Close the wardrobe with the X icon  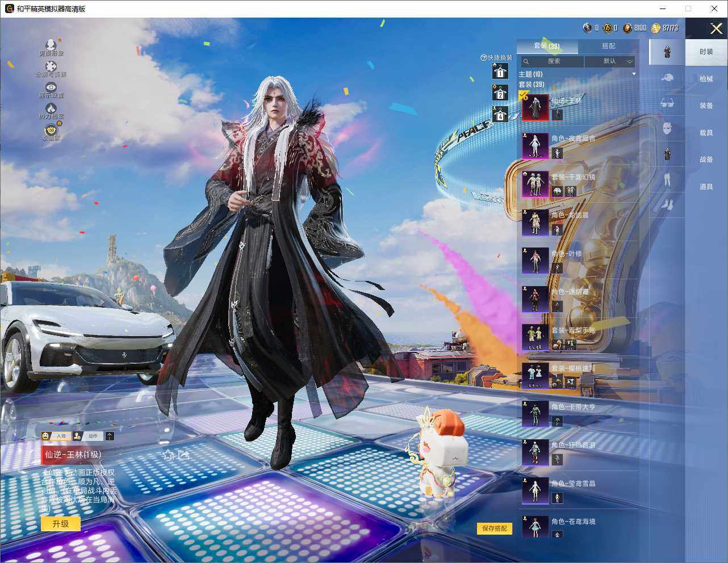[717, 28]
